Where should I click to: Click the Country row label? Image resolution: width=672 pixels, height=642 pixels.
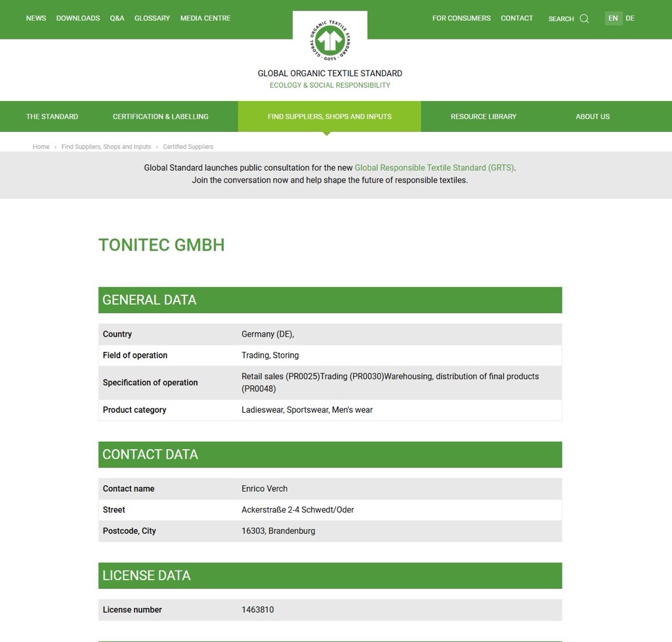117,334
